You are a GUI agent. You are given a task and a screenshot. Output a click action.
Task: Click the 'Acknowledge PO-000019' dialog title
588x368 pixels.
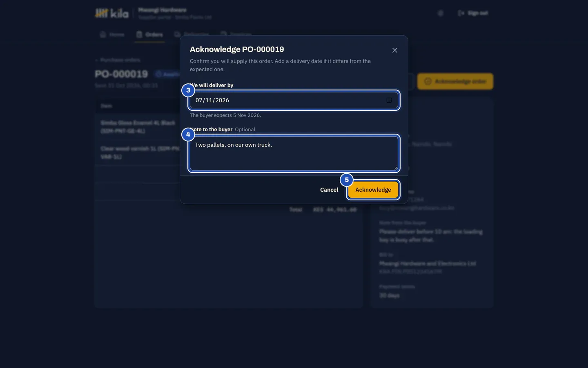(237, 49)
